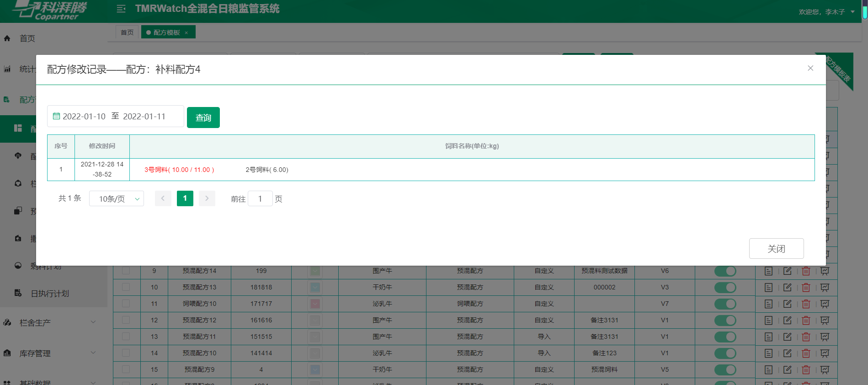The image size is (868, 385).
Task: Close the 配方修改记录 dialog with X
Action: 810,68
